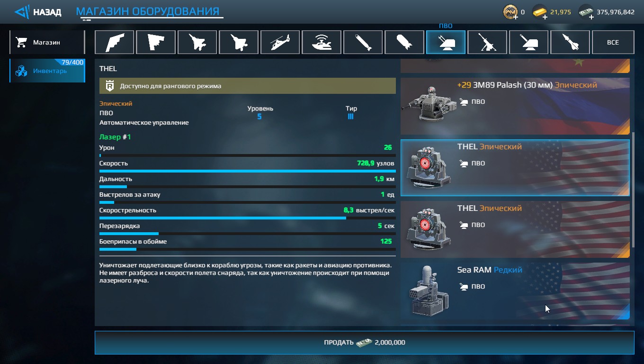Choose the machine gun category icon
Viewport: 644px width, 364px height.
(487, 42)
